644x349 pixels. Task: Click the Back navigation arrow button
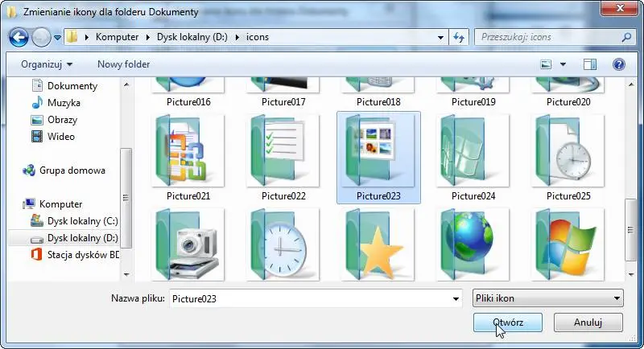(19, 37)
